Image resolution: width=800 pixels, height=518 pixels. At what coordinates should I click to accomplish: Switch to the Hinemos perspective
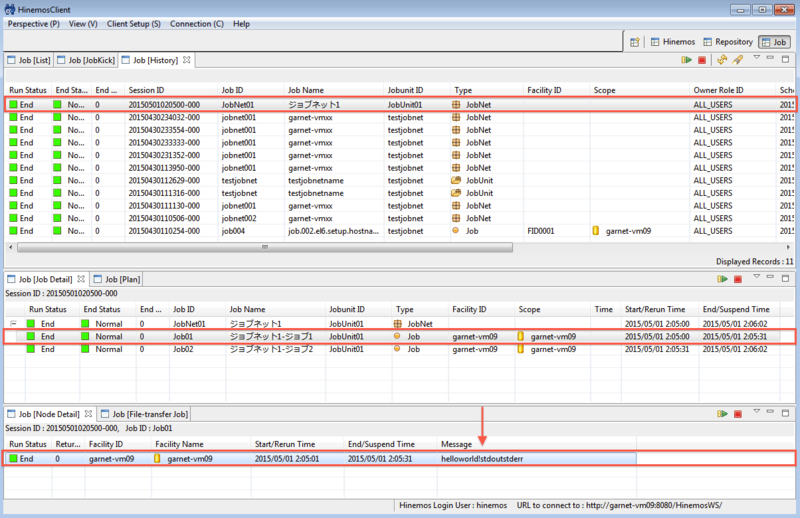coord(673,42)
